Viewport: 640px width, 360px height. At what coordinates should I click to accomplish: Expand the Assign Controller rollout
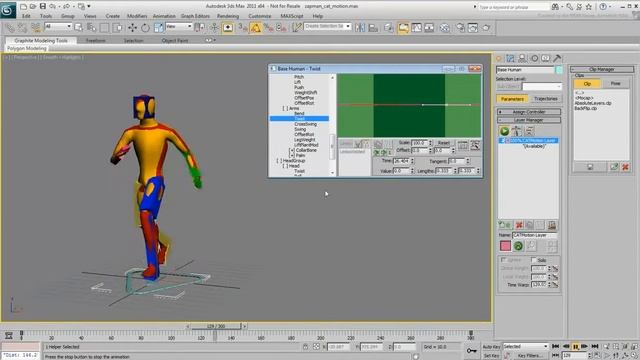(x=529, y=111)
